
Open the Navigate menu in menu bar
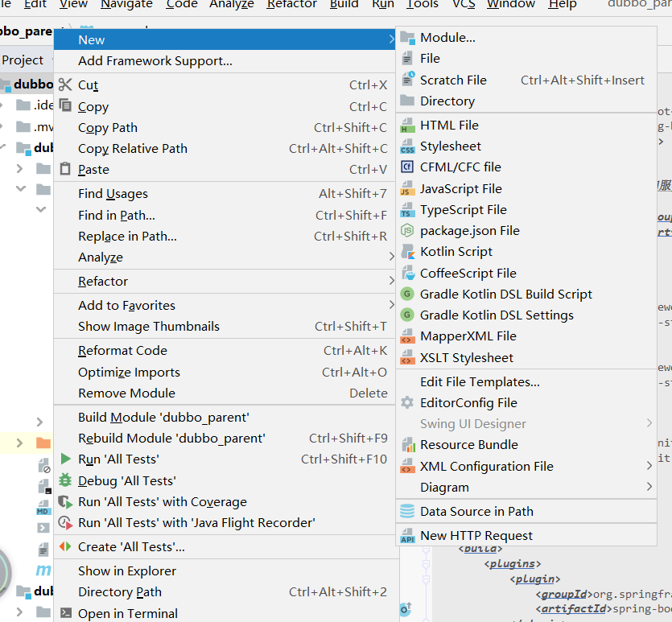[126, 4]
